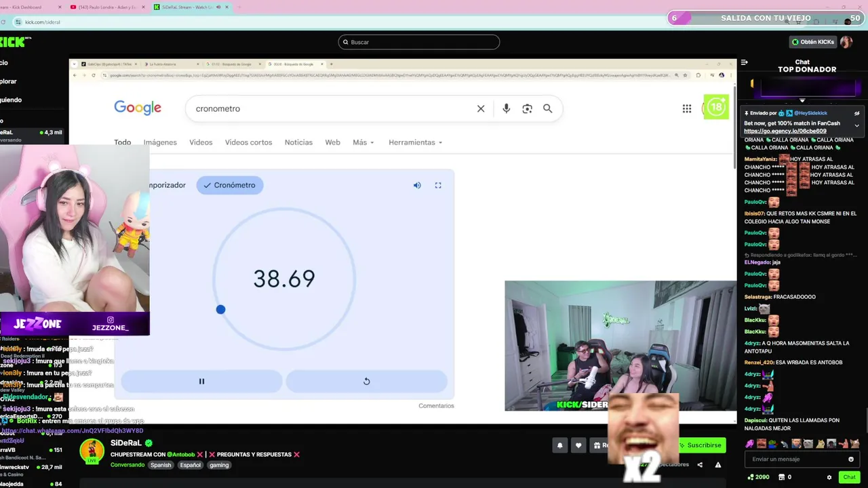The height and width of the screenshot is (488, 868).
Task: Click the Buscar search field on Kick
Action: [x=419, y=42]
